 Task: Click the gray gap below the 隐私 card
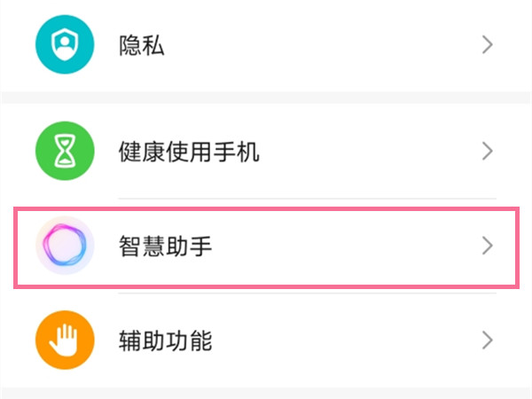pyautogui.click(x=266, y=91)
